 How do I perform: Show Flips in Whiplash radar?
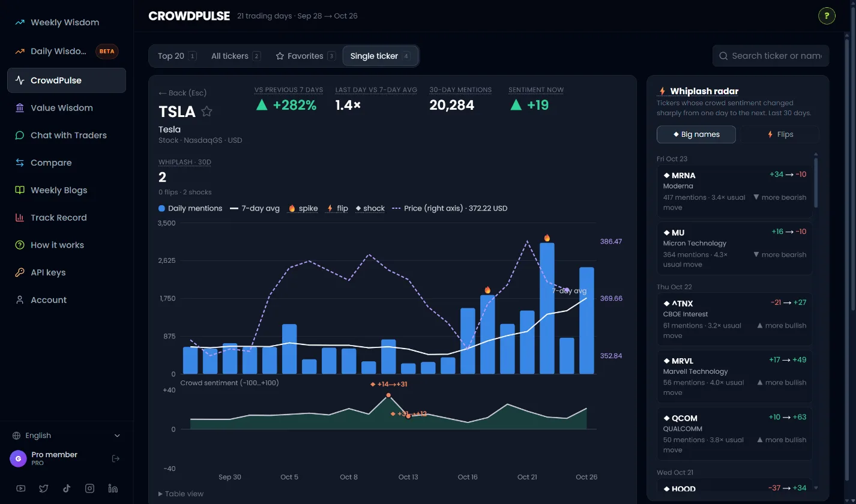coord(780,134)
